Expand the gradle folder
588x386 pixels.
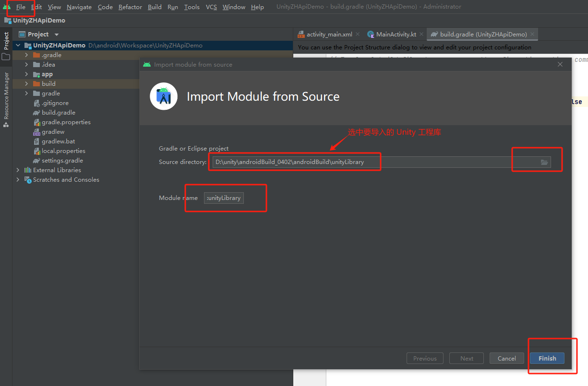(x=26, y=94)
